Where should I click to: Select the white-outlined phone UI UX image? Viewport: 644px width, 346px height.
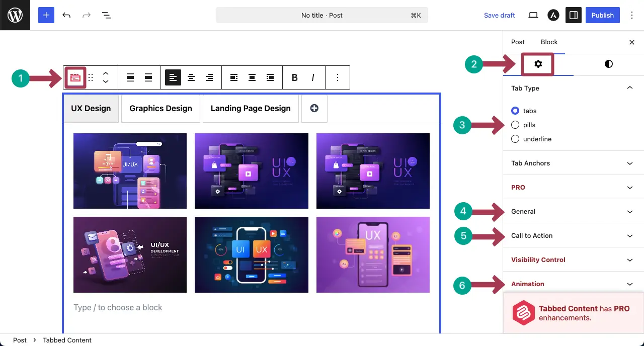tap(252, 254)
